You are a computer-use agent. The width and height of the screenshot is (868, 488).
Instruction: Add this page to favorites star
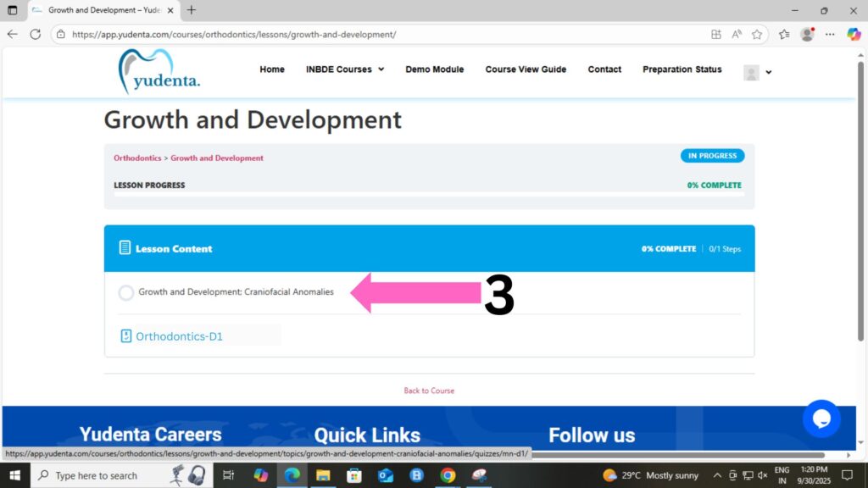(757, 35)
